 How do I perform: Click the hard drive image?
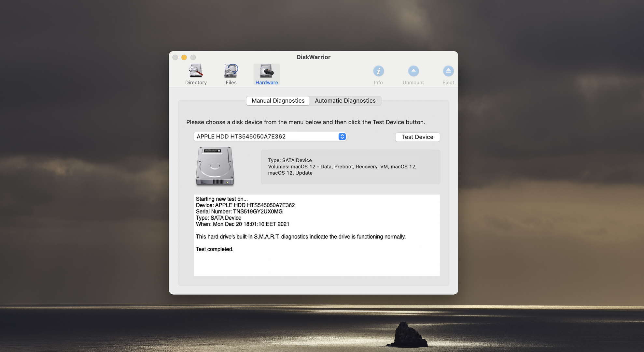[215, 166]
